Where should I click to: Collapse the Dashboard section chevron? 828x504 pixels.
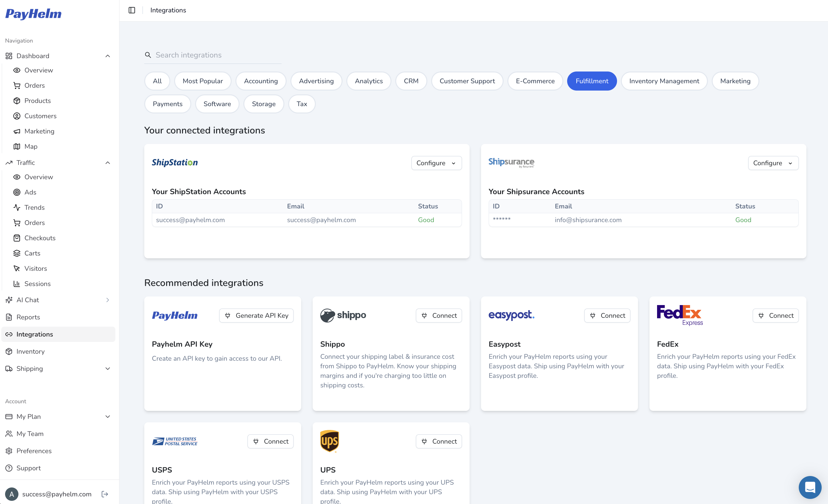[107, 56]
